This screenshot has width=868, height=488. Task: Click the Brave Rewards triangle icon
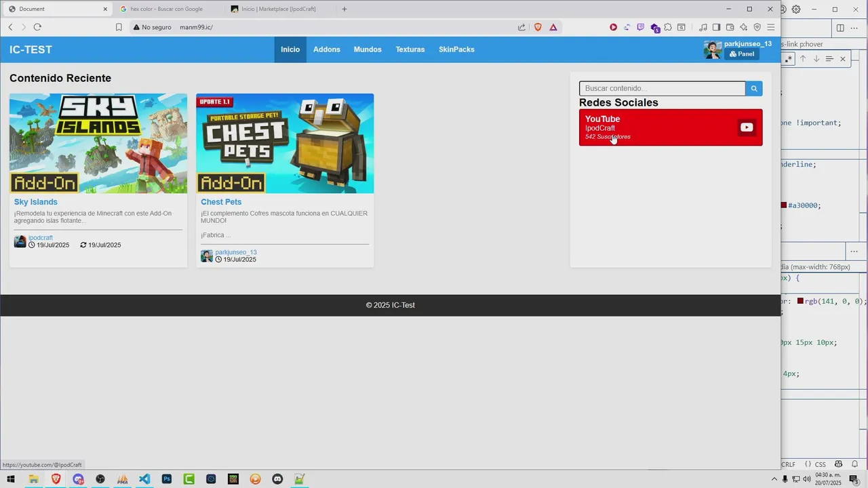(x=553, y=27)
